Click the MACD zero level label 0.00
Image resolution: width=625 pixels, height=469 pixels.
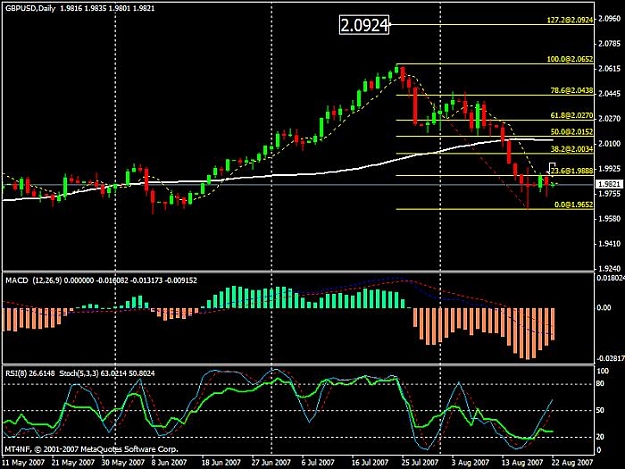(x=604, y=308)
